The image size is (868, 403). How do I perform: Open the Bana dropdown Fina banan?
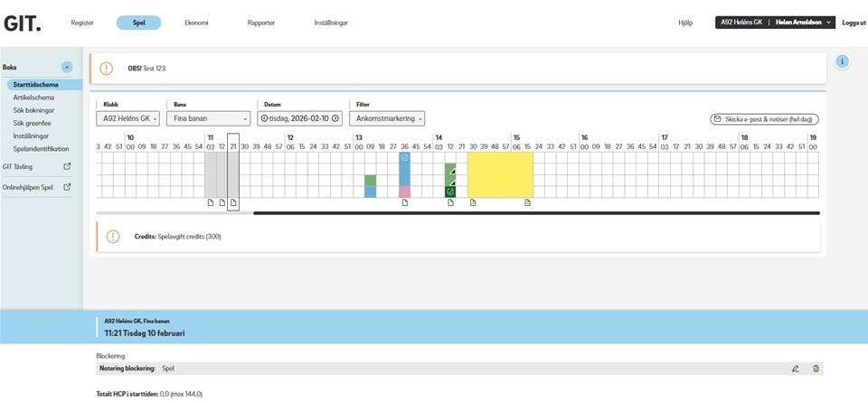208,118
